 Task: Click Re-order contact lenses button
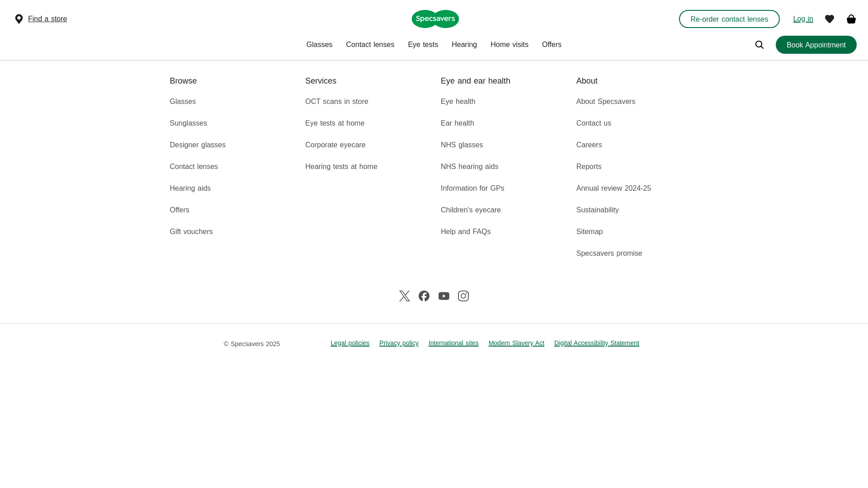(x=729, y=19)
